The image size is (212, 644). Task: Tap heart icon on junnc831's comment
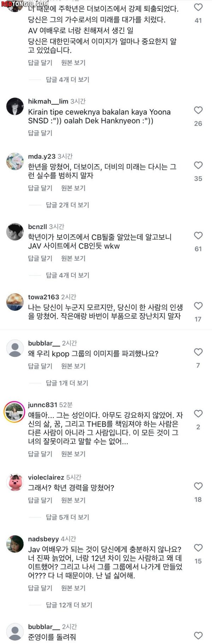tap(198, 414)
